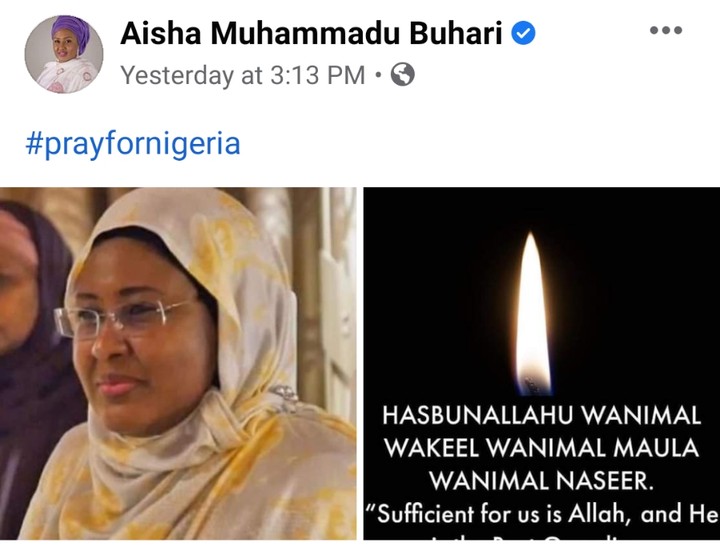Click the 'WAKEEL WANIMAL MAULA' text line
This screenshot has width=720, height=555.
pyautogui.click(x=542, y=448)
